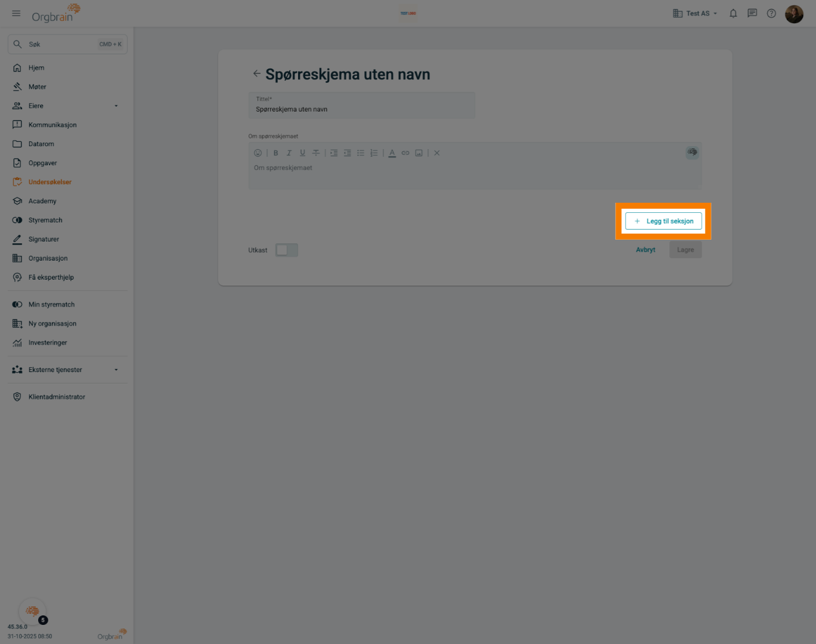Decrease indent of the text

[x=348, y=153]
